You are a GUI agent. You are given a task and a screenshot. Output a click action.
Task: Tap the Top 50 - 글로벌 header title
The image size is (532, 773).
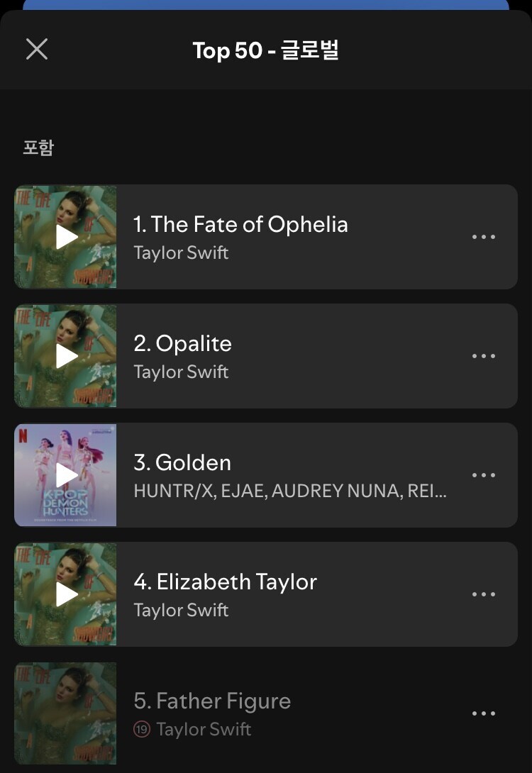coord(266,50)
